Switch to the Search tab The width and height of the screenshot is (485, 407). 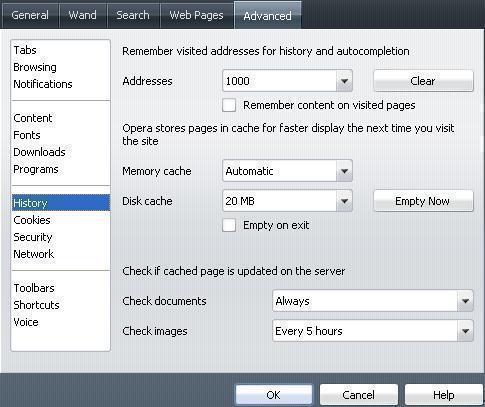tap(133, 15)
